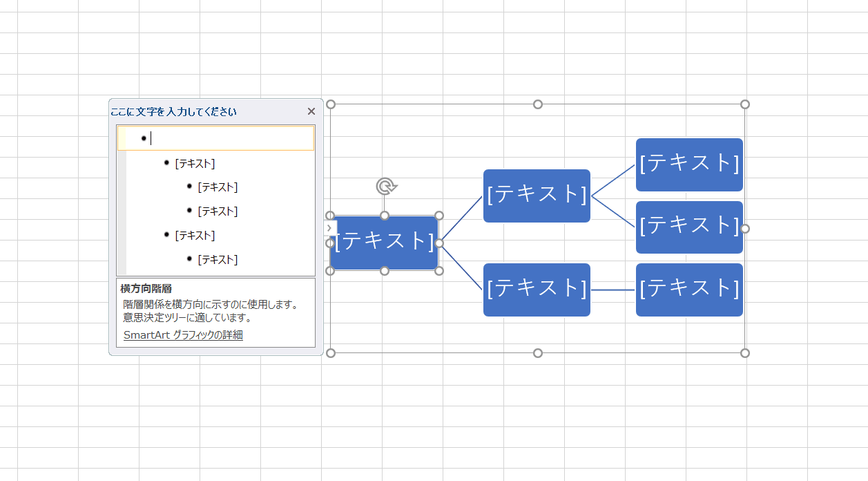Collapse the text pane using the side arrow
Screen dimensions: 868x481
click(x=329, y=228)
